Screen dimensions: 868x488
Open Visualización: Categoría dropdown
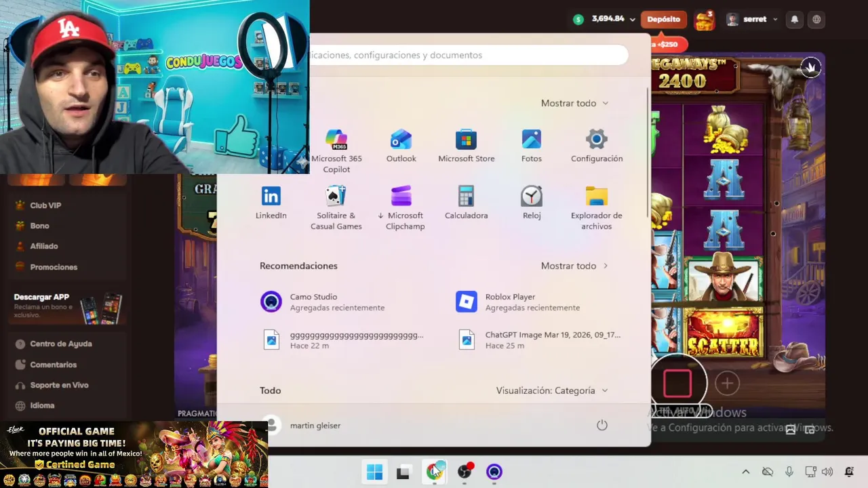click(x=551, y=390)
